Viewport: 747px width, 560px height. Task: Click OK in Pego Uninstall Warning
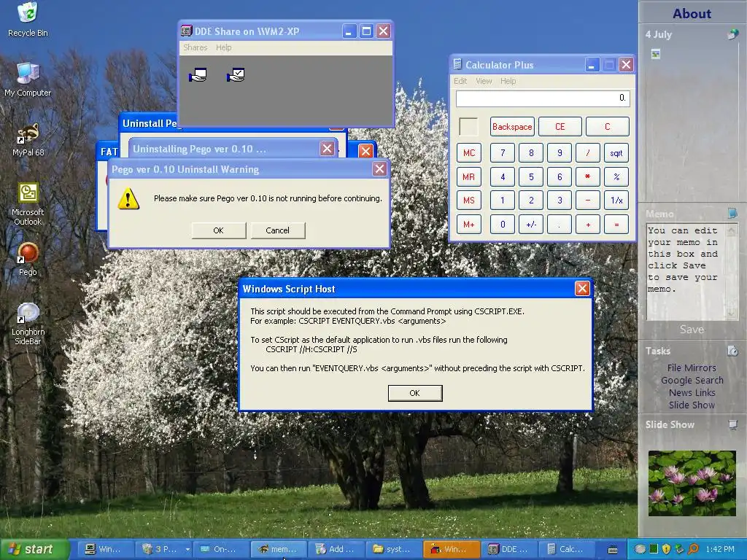219,230
